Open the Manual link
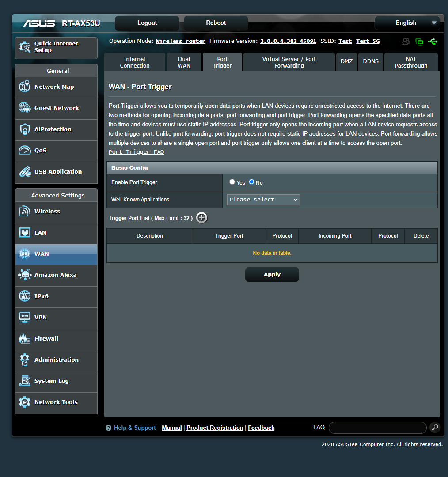Screen dimensions: 448x477 172,428
